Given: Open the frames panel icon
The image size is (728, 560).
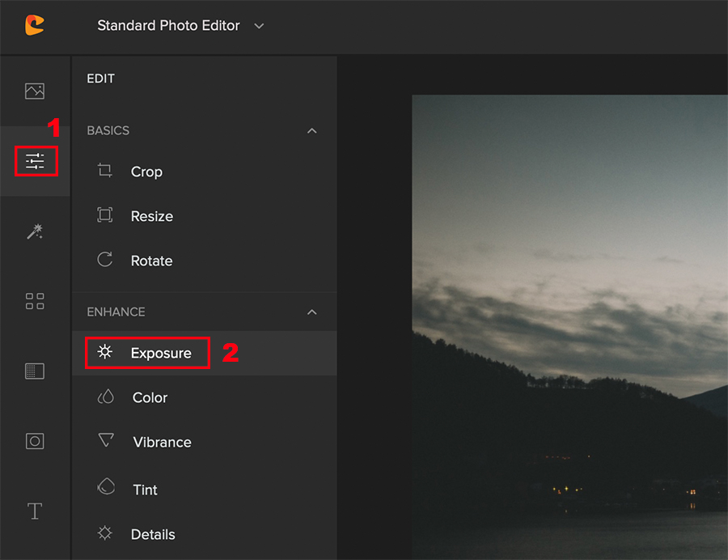Looking at the screenshot, I should (x=35, y=441).
